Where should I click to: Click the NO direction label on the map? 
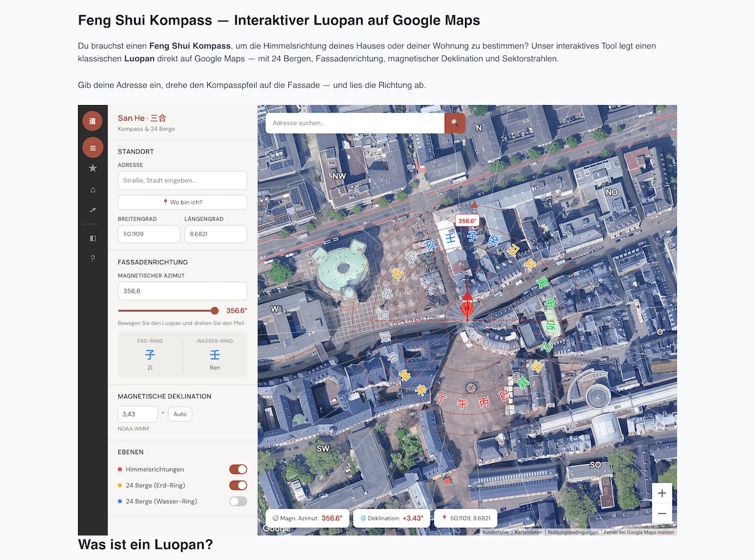coord(612,192)
